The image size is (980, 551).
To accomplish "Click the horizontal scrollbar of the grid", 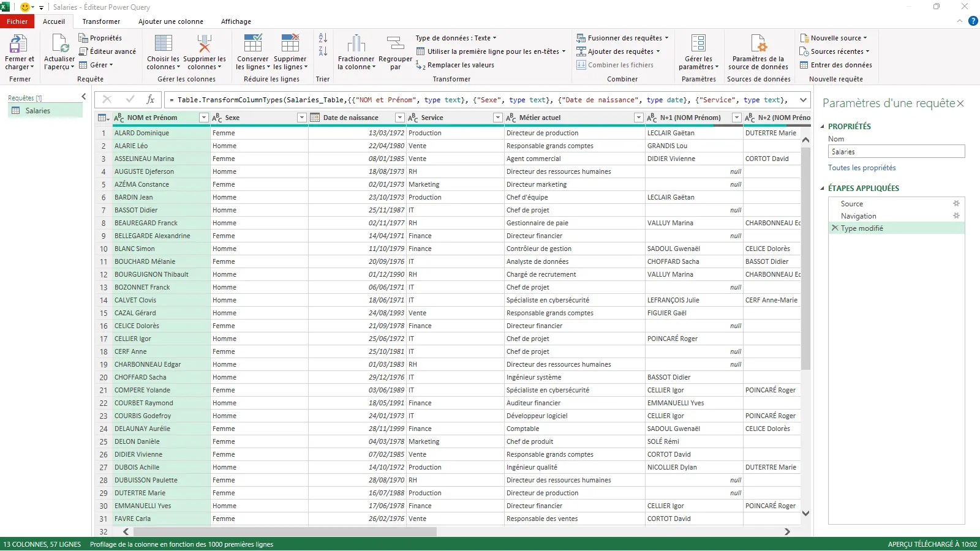I will click(285, 531).
